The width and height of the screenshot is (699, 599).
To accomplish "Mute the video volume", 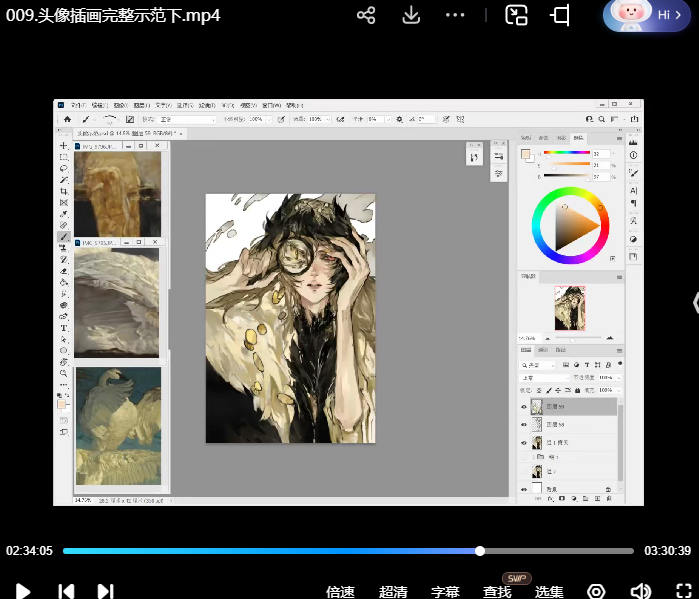I will click(640, 591).
